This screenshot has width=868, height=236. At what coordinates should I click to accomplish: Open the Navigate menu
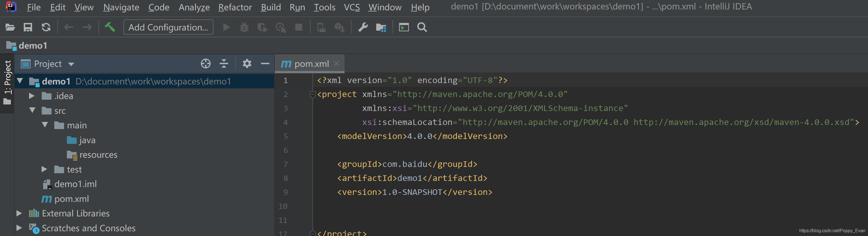tap(121, 7)
